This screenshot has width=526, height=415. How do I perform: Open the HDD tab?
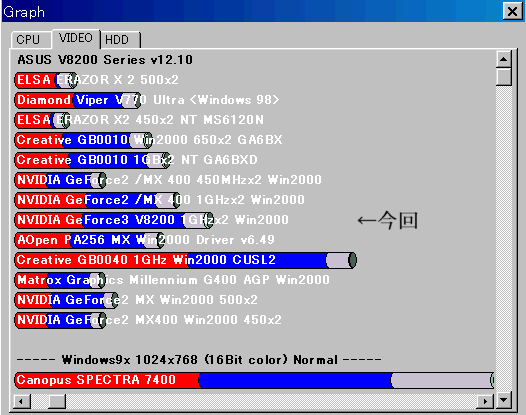click(x=120, y=40)
